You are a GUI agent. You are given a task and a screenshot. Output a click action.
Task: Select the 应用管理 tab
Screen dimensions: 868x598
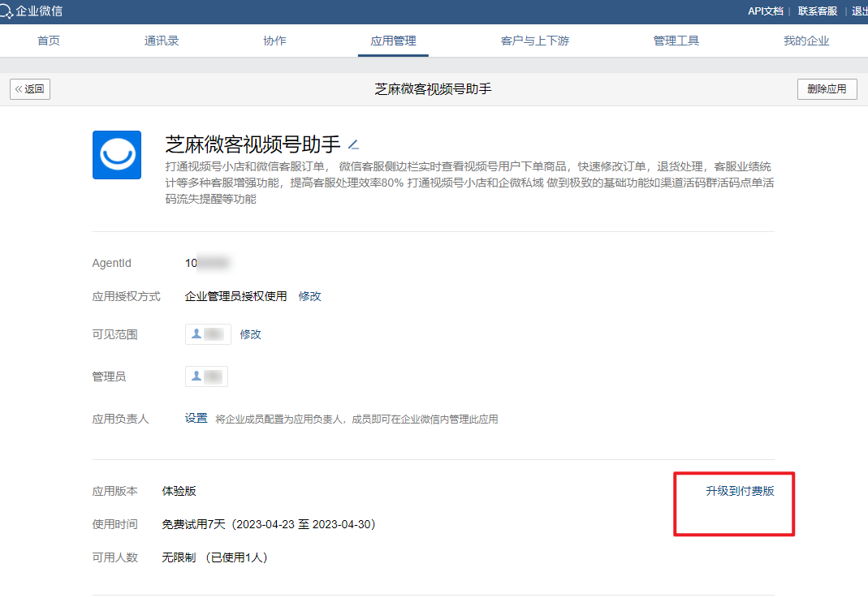pyautogui.click(x=393, y=41)
